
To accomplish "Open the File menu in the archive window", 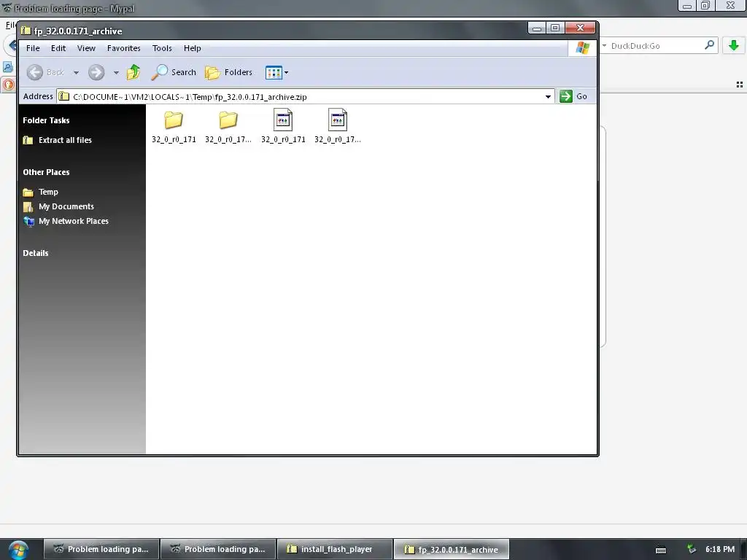I will pos(33,48).
